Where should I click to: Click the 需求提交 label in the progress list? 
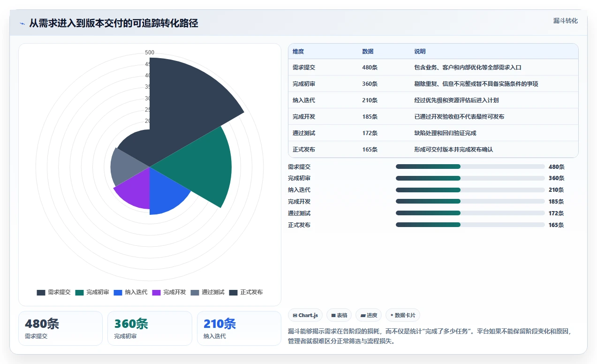coord(299,167)
